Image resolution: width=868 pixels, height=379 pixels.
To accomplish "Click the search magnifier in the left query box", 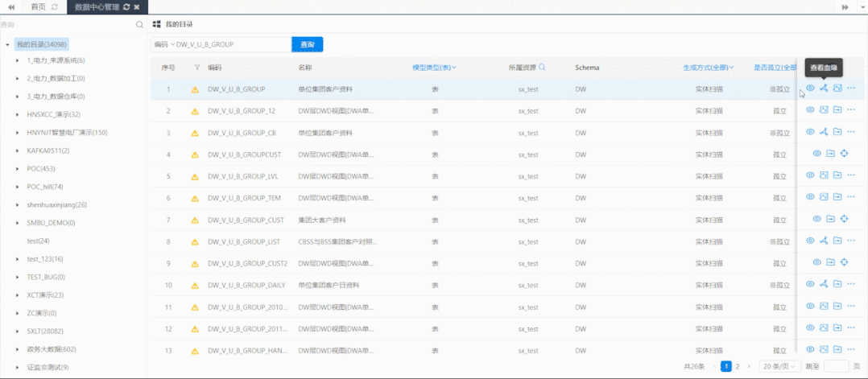I will tap(139, 25).
